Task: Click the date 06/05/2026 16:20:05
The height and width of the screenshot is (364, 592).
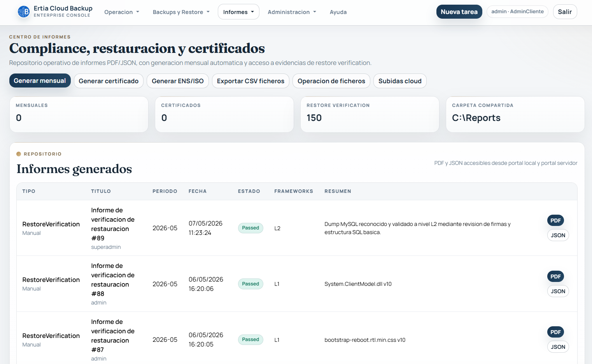Action: 206,339
